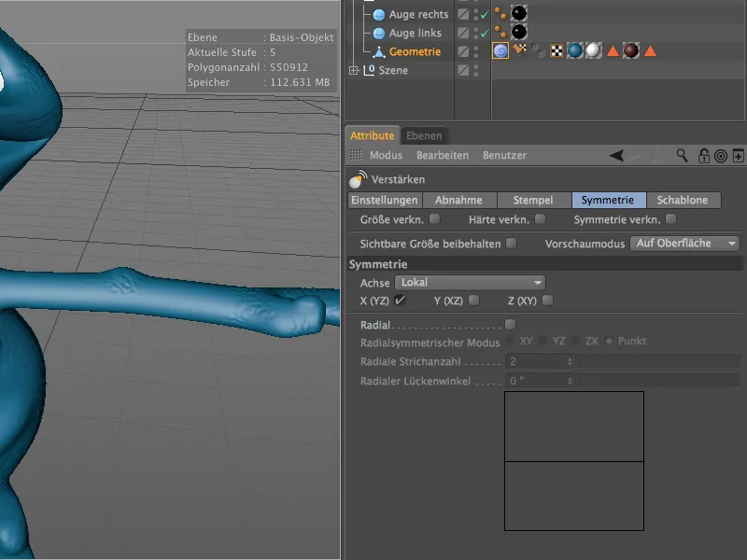Select the white material tag on Geometrie
This screenshot has width=747, height=560.
(594, 50)
